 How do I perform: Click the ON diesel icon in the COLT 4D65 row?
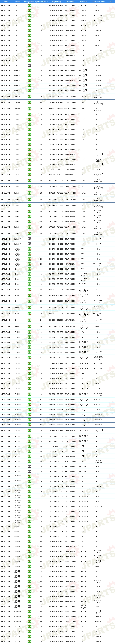pos(29,66)
